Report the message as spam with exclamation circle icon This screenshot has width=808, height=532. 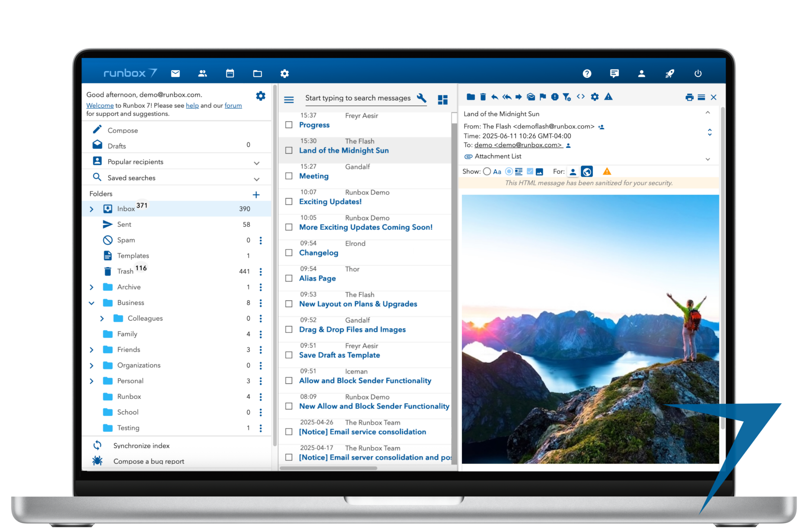555,97
